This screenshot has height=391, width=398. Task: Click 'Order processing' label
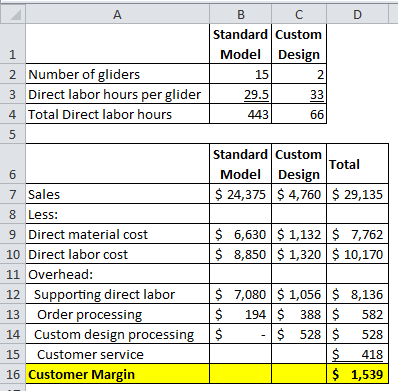pyautogui.click(x=117, y=314)
